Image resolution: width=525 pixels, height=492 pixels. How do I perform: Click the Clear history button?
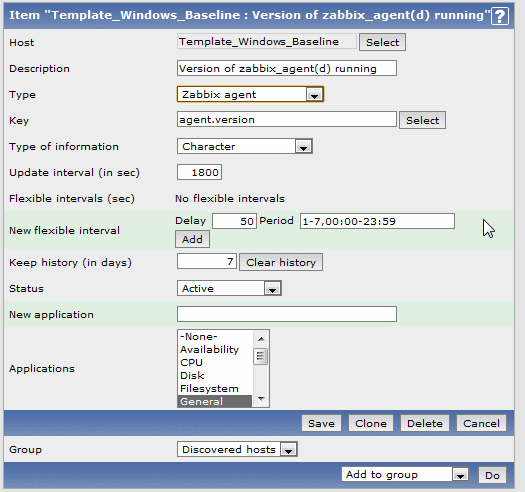[281, 262]
